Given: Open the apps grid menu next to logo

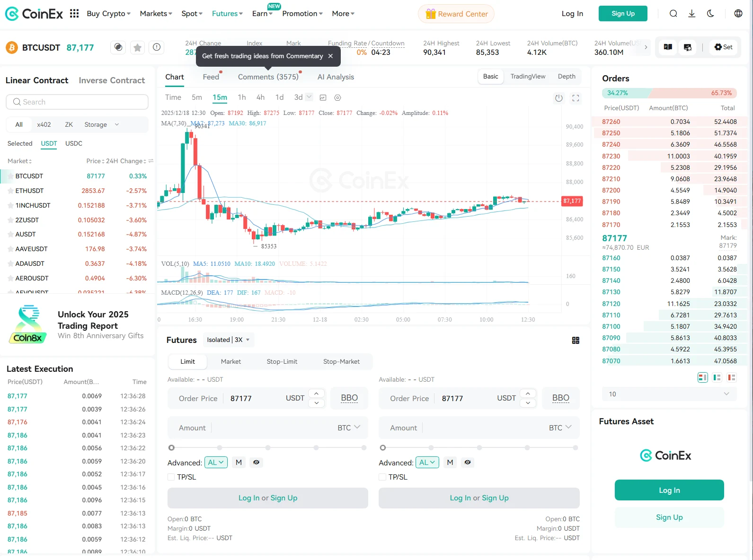Looking at the screenshot, I should 74,13.
